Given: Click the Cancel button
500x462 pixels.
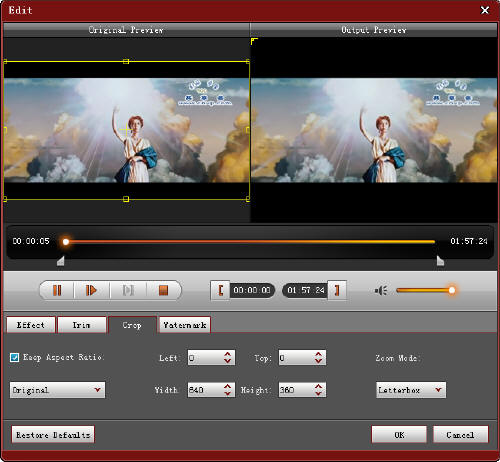Looking at the screenshot, I should click(x=461, y=435).
